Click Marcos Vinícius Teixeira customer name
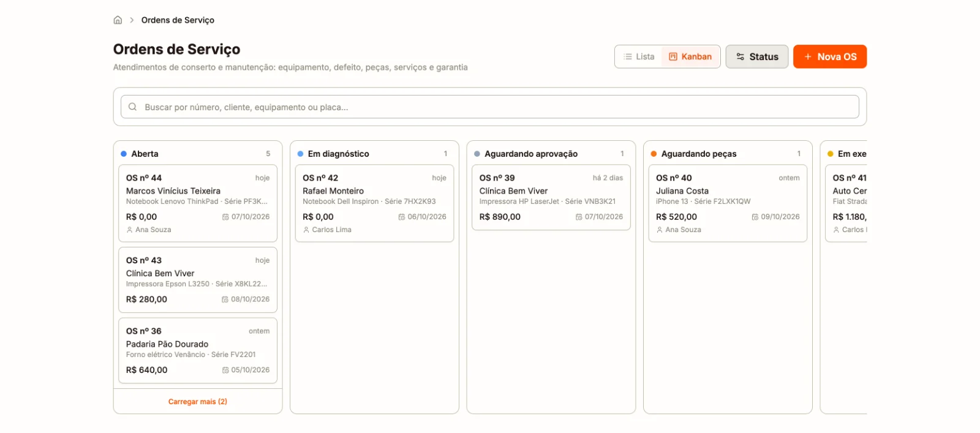Viewport: 980px width, 433px height. [173, 191]
